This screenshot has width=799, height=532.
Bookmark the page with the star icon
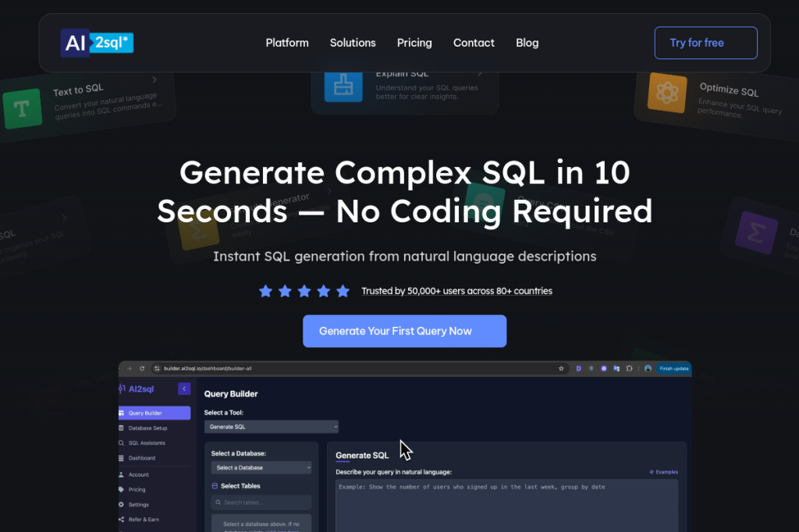coord(561,368)
